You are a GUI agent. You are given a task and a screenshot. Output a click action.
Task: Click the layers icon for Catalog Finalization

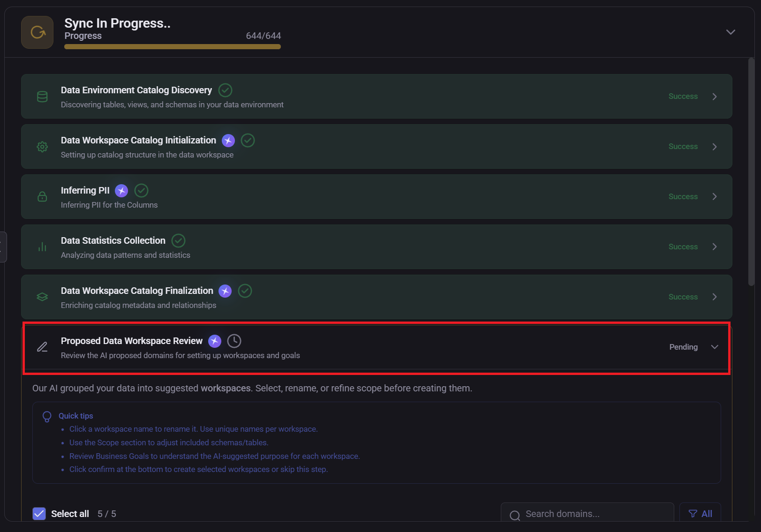(42, 297)
